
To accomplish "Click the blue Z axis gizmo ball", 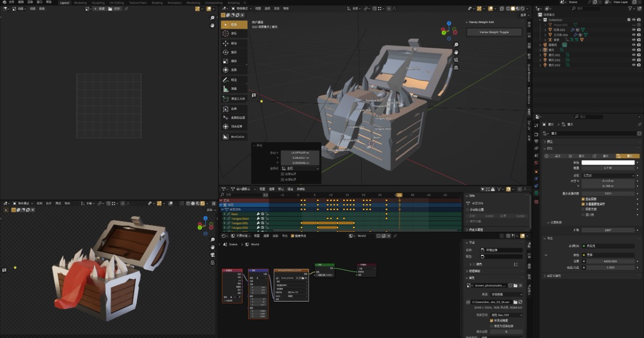I will point(449,24).
